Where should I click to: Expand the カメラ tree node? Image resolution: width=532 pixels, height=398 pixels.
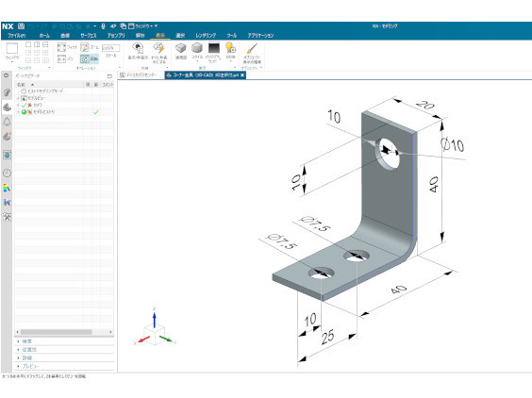click(18, 106)
